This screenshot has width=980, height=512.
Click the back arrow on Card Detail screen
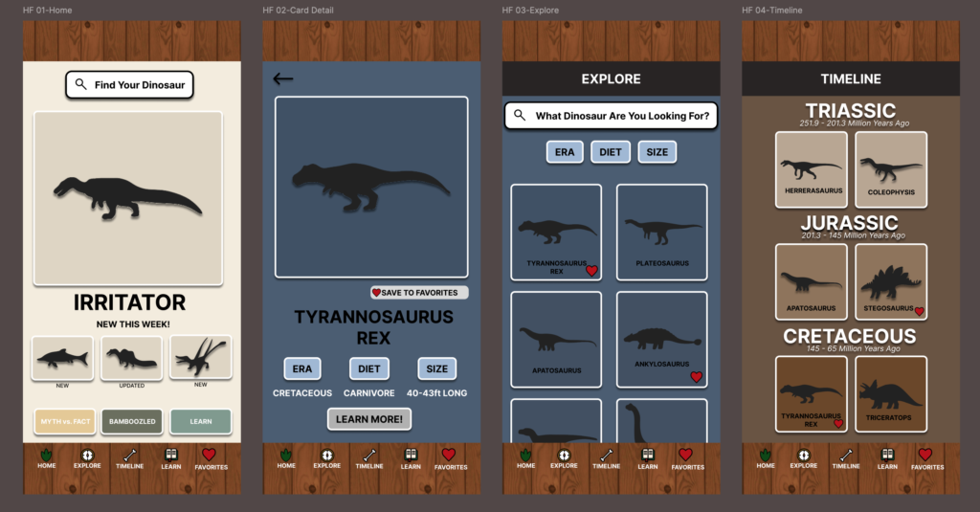(x=282, y=79)
